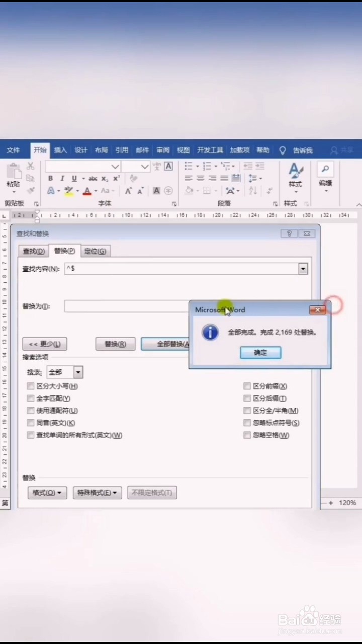Click the Paste (粘贴) icon
362x644 pixels.
pos(14,172)
